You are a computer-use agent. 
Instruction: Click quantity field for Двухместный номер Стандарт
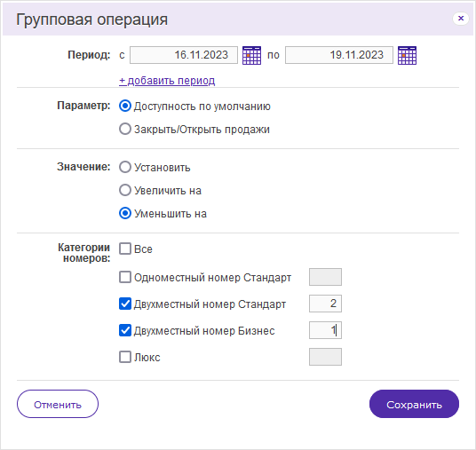[325, 304]
